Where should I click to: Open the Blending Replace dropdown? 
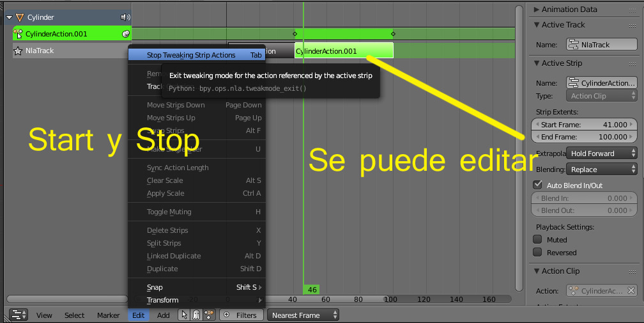(x=602, y=169)
